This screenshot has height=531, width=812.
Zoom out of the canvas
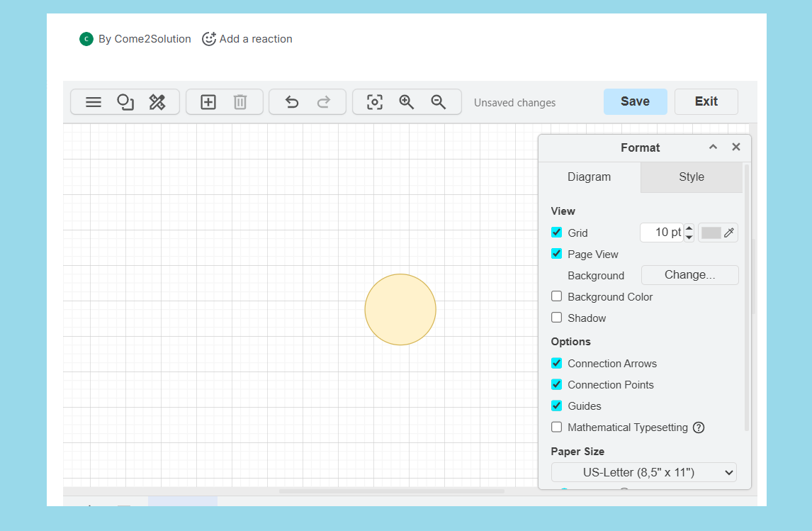pos(439,102)
